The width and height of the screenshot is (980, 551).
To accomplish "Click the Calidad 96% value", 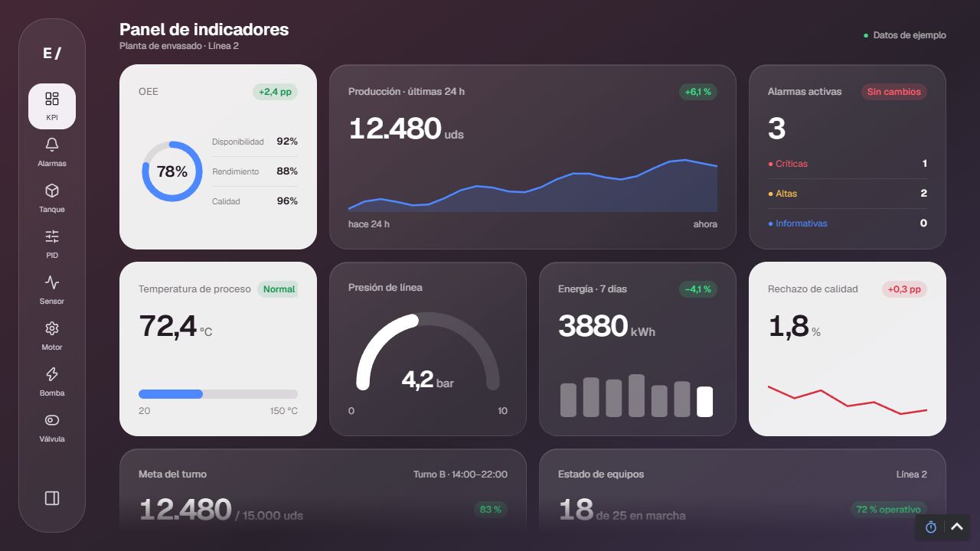I will pyautogui.click(x=287, y=201).
